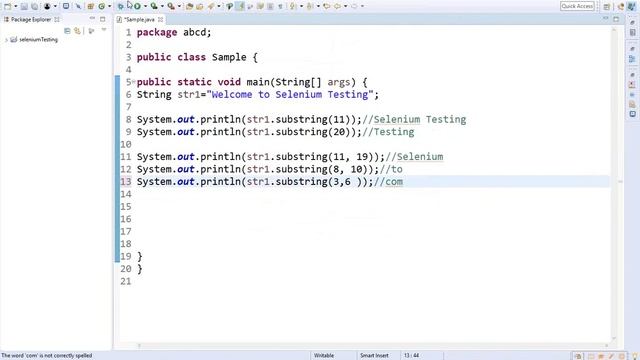Click the Open Task folder icon
Image resolution: width=640 pixels, height=360 pixels.
(x=200, y=6)
